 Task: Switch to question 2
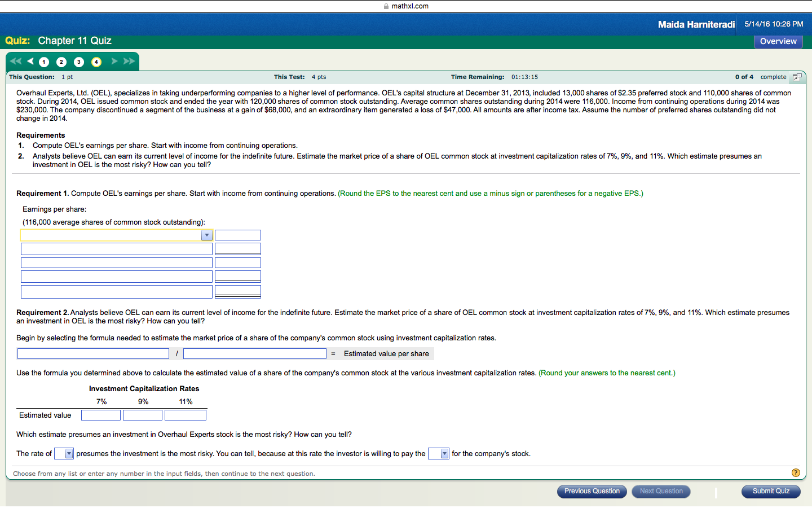(61, 62)
